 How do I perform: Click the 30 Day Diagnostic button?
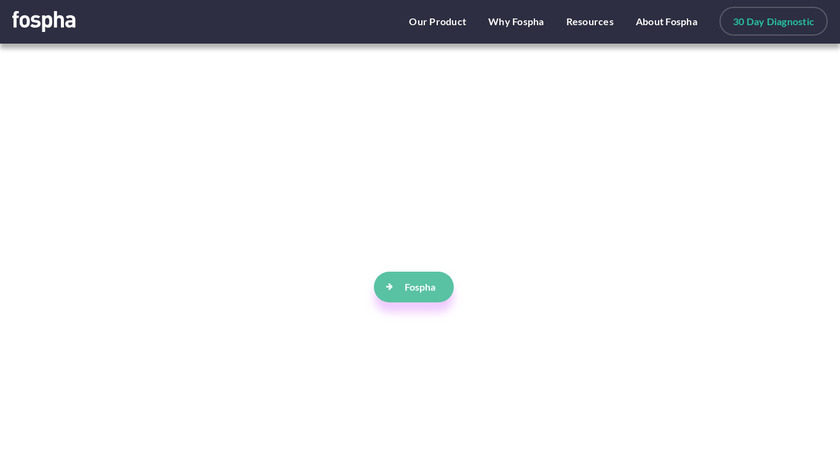coord(773,21)
